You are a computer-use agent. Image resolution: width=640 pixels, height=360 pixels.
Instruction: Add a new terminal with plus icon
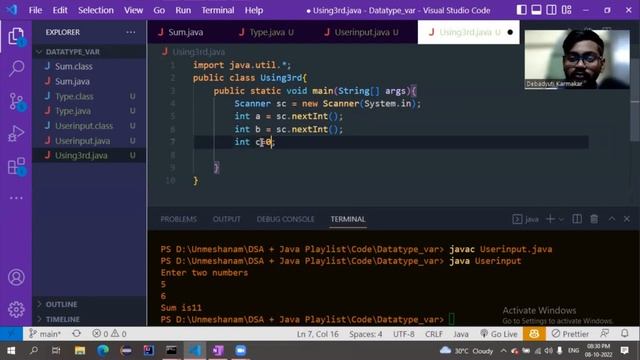click(x=550, y=219)
